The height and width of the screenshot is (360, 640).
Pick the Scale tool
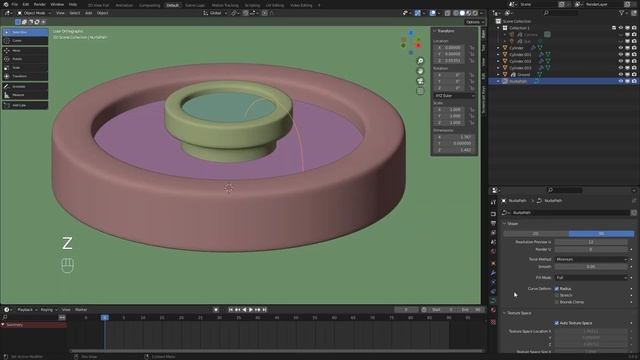[x=25, y=68]
